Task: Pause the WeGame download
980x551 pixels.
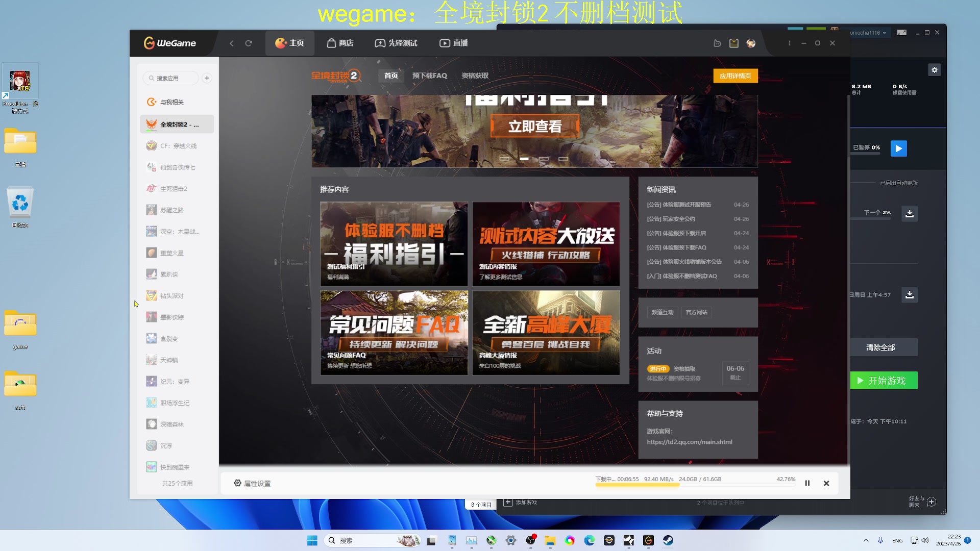Action: (807, 483)
